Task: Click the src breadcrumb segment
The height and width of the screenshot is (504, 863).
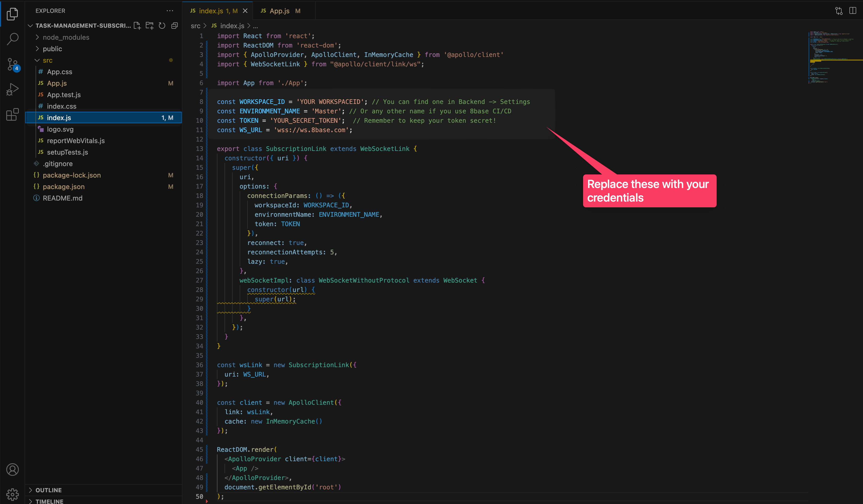Action: [195, 26]
